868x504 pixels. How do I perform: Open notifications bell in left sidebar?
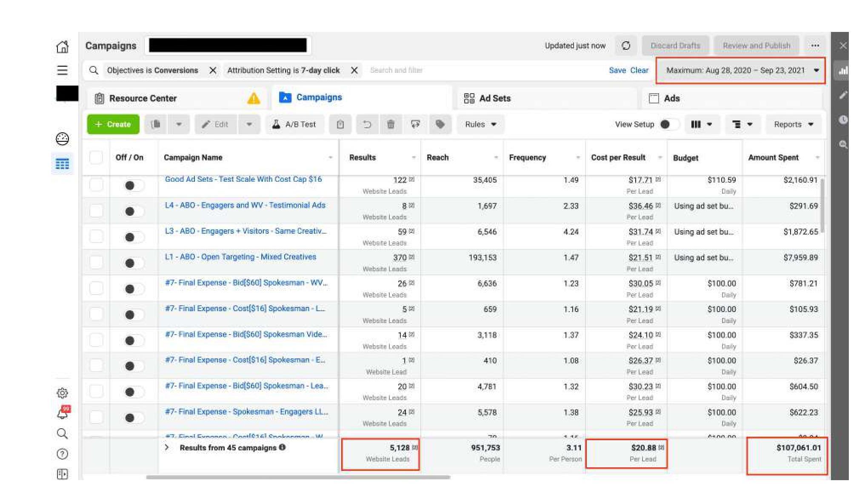(x=63, y=413)
